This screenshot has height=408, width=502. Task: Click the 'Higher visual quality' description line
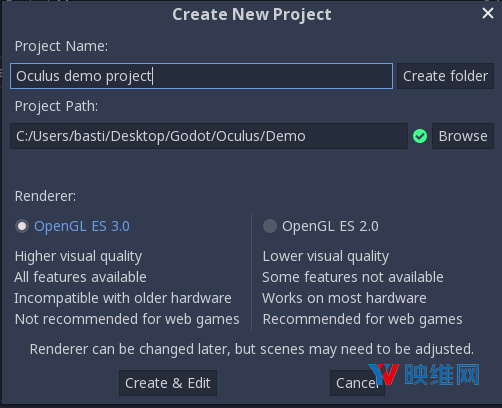(78, 256)
